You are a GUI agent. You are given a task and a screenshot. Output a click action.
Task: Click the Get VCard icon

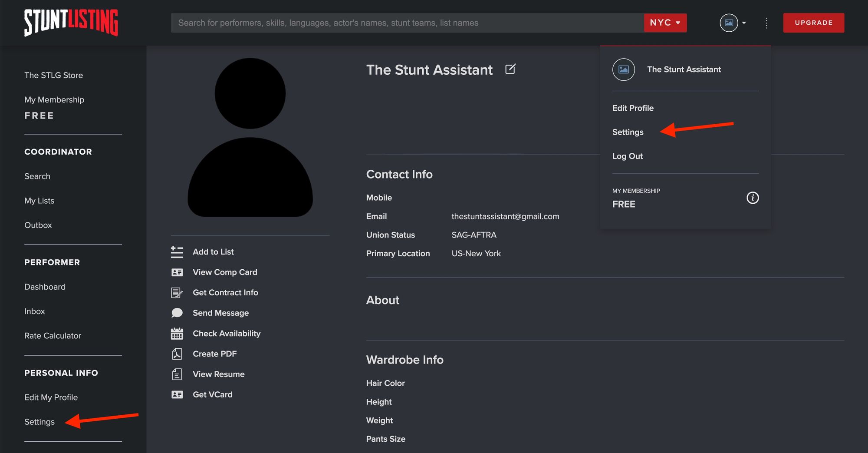177,395
